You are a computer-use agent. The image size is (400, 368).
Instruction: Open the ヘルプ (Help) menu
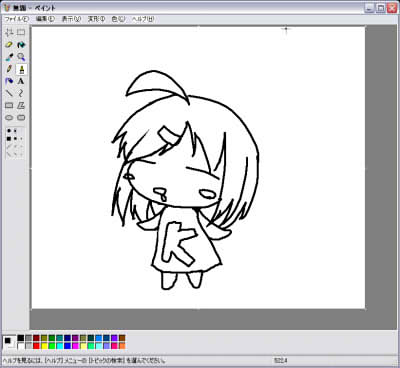tap(143, 19)
